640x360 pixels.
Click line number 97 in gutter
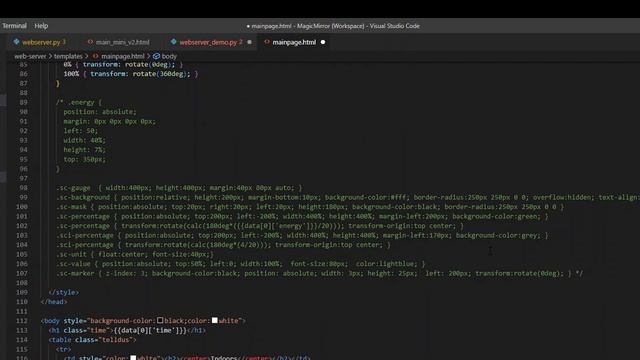point(23,178)
